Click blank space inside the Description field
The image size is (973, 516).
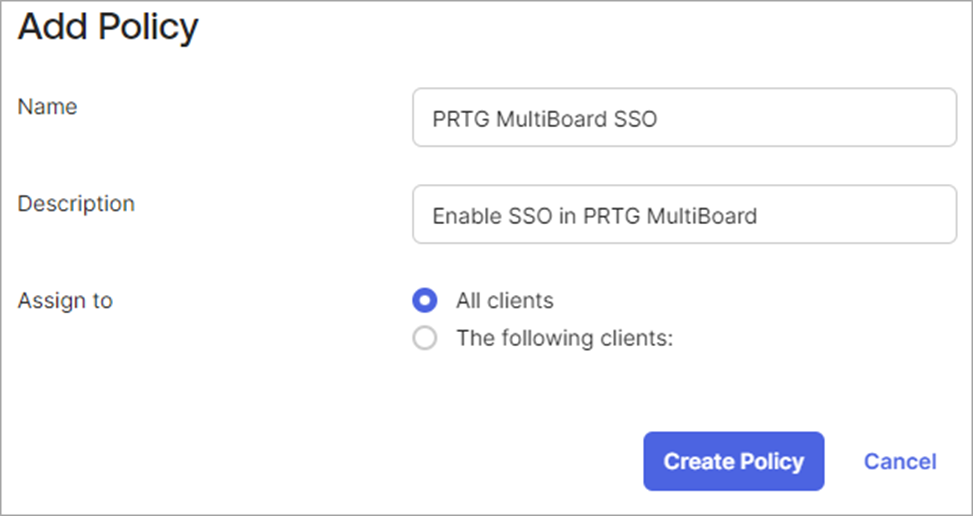tap(856, 214)
